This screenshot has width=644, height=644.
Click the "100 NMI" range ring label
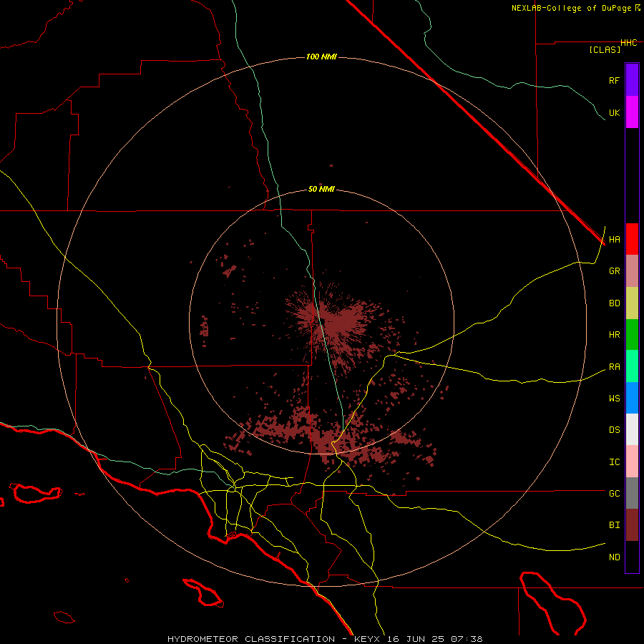pos(321,57)
